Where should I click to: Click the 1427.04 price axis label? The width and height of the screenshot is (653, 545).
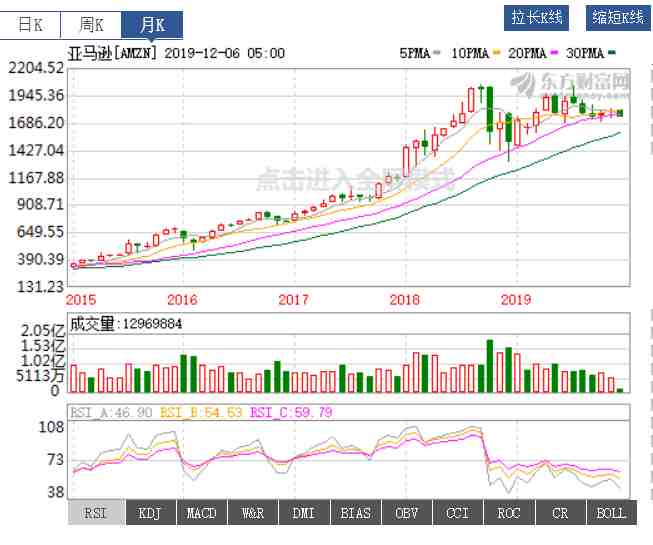[36, 150]
